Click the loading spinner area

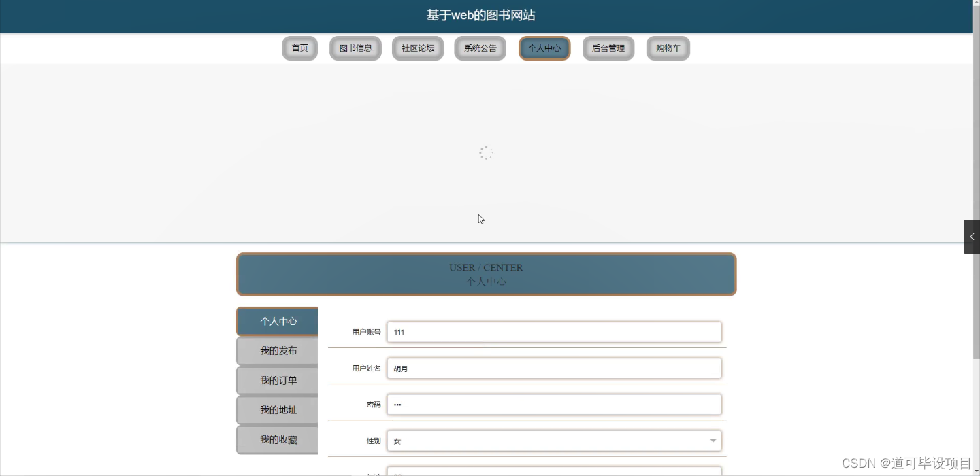pos(486,153)
